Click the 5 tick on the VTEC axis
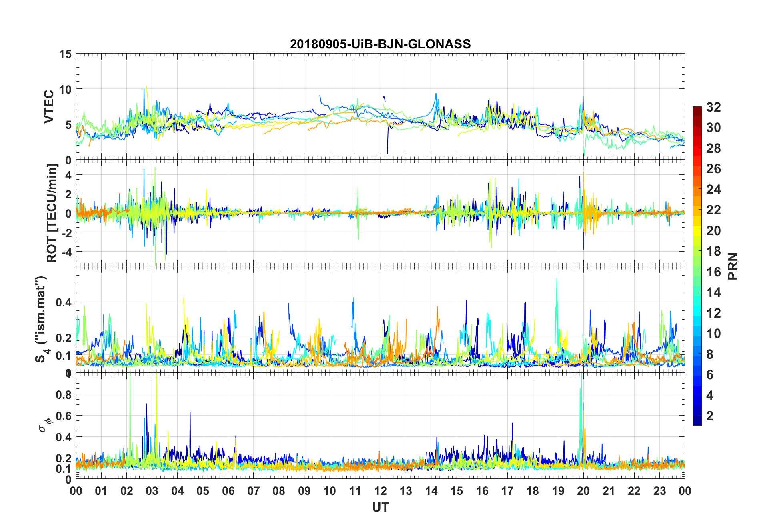Image resolution: width=761 pixels, height=532 pixels. tap(68, 125)
